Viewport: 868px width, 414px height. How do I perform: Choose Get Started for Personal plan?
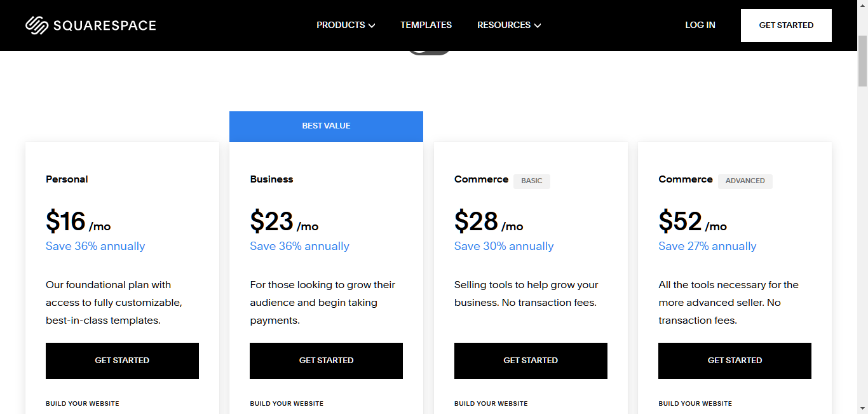[x=122, y=361]
